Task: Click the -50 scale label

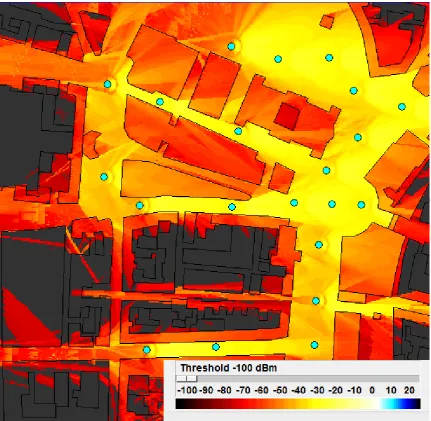Action: click(280, 390)
